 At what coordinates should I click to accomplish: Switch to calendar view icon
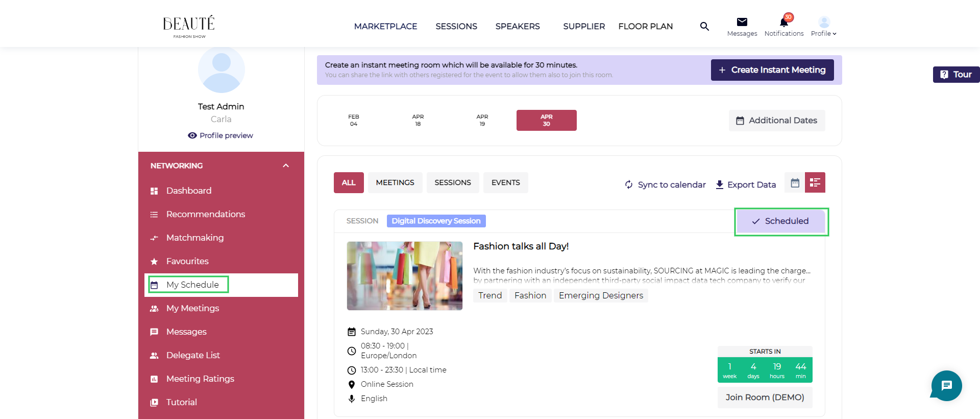coord(795,183)
